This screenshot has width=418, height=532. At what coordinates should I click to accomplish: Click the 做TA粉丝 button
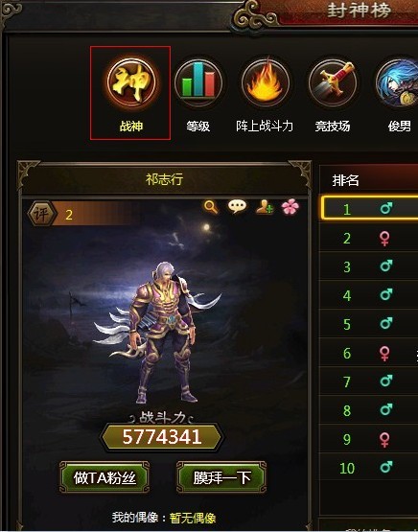pos(104,477)
